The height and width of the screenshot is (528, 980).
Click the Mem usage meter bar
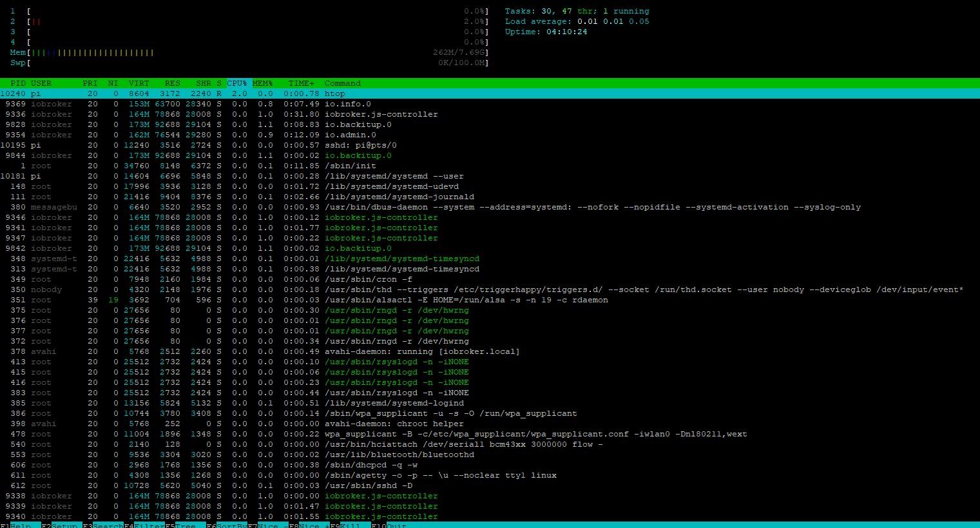tap(250, 52)
